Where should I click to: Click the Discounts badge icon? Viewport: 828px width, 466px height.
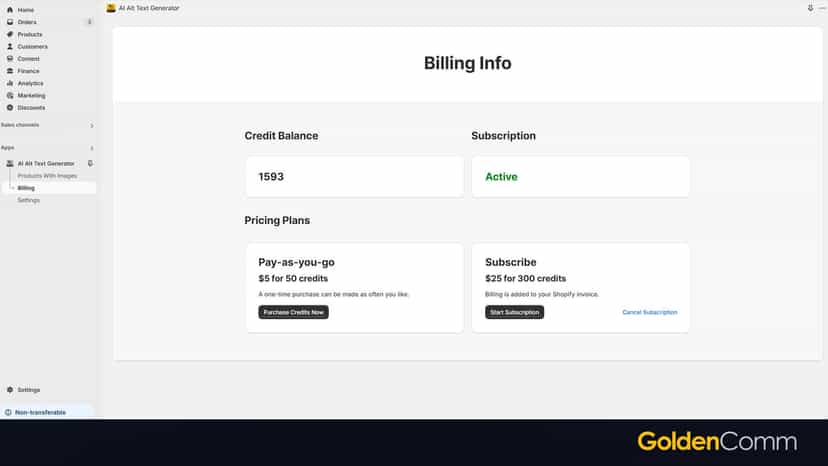click(10, 107)
